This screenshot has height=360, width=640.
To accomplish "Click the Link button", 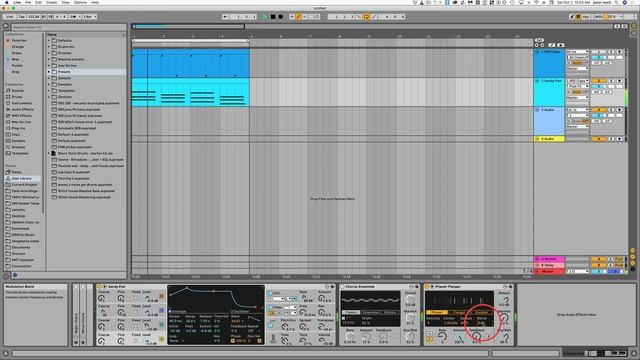I will tap(10, 17).
